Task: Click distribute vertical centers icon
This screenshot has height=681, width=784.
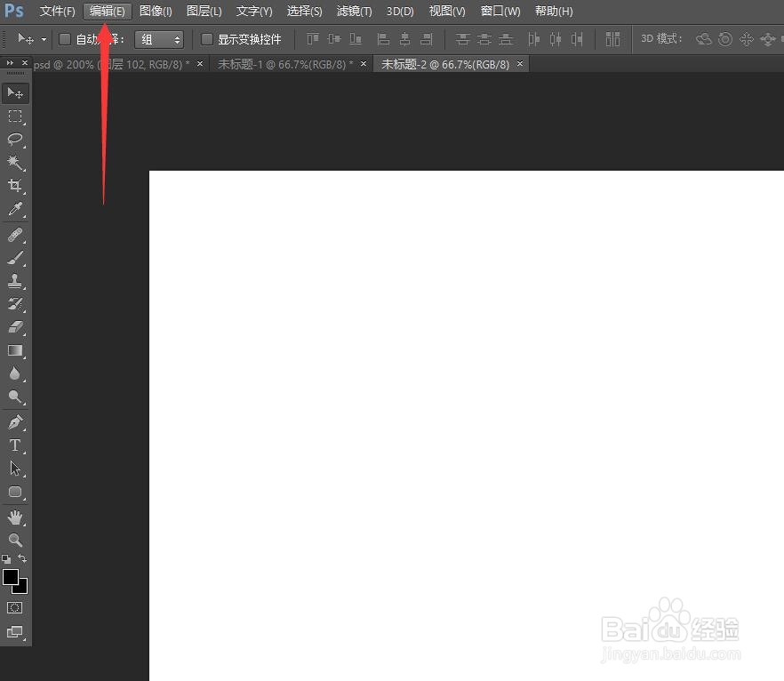Action: click(x=484, y=39)
